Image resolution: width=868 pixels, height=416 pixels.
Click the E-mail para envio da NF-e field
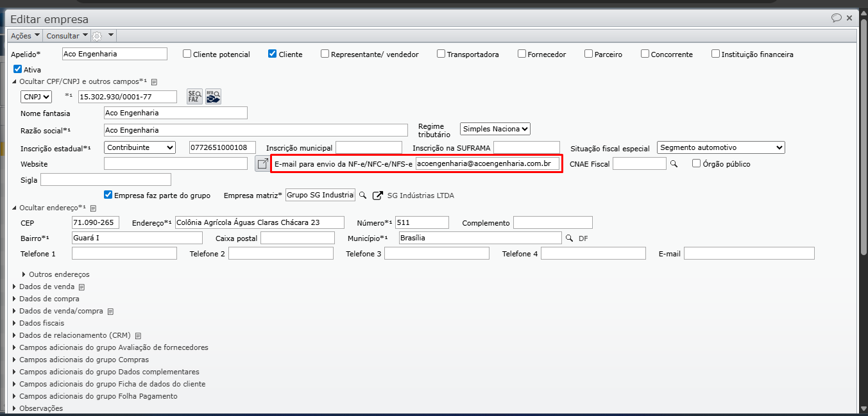[488, 163]
